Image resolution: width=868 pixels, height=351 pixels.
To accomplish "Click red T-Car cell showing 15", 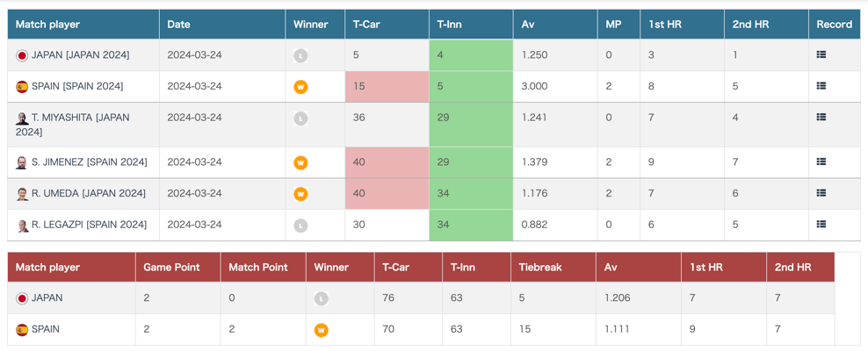I will (x=387, y=87).
